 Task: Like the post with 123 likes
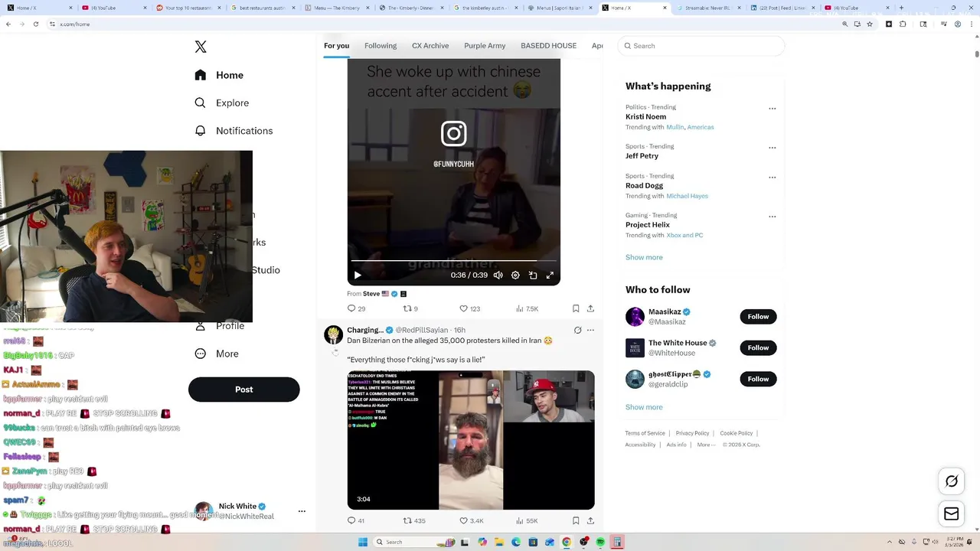pyautogui.click(x=469, y=308)
